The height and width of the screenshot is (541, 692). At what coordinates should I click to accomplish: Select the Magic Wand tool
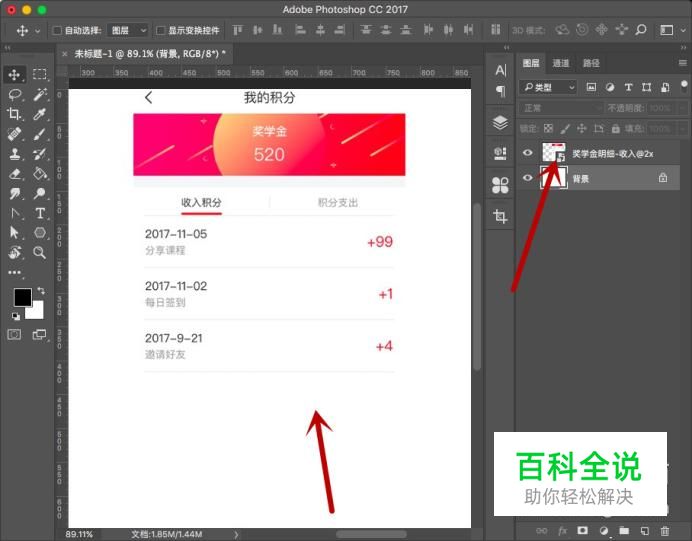[x=40, y=94]
